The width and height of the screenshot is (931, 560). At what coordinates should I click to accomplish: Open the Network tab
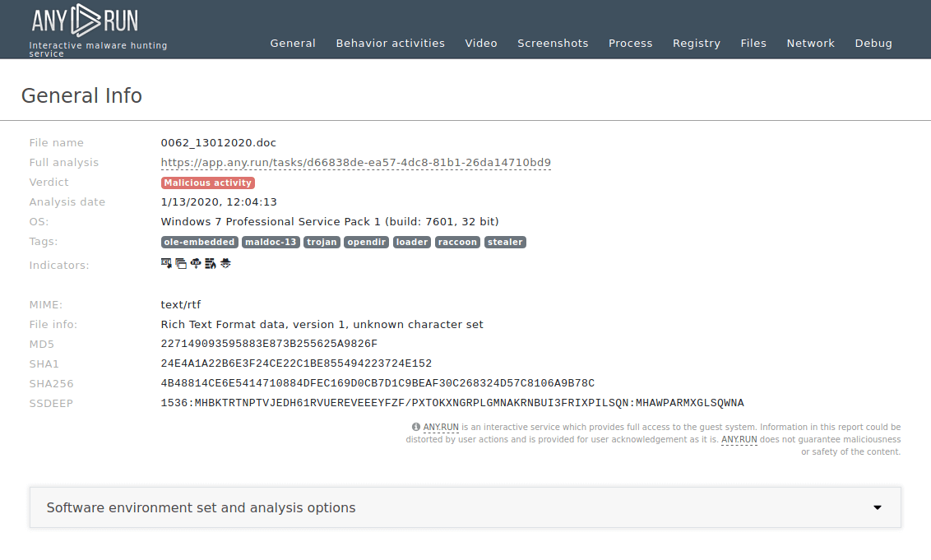(810, 43)
